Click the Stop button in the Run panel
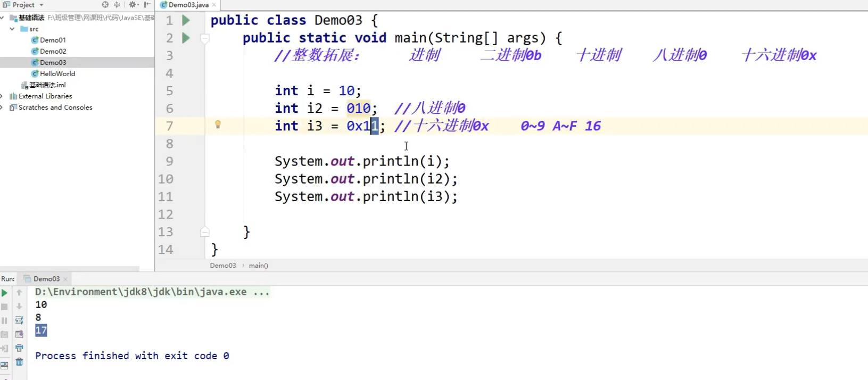 pyautogui.click(x=4, y=307)
